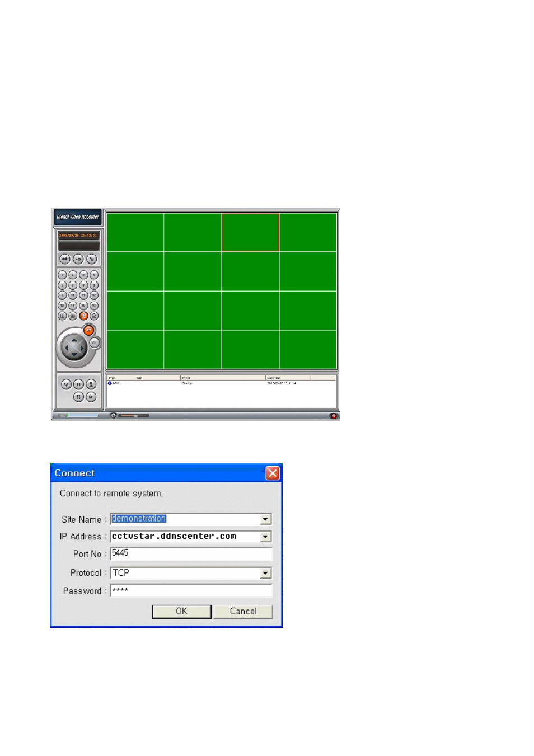Click the pause button in lower panel
The height and width of the screenshot is (756, 534).
tap(78, 384)
